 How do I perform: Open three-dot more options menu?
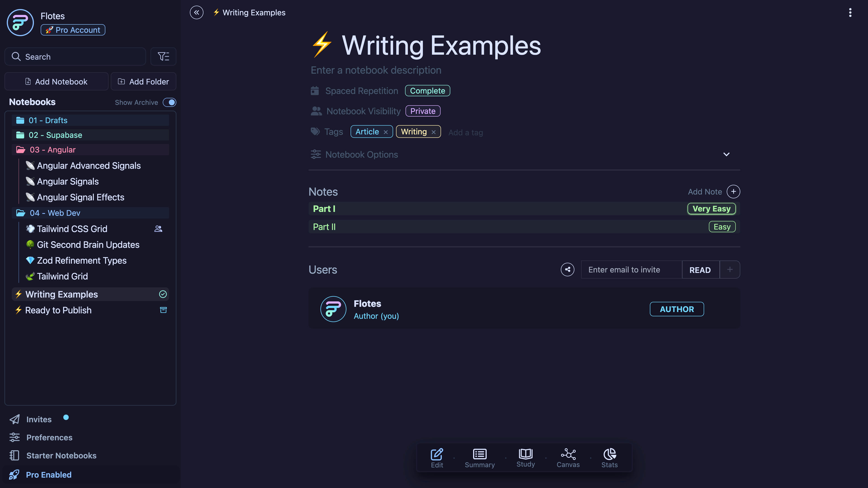tap(850, 12)
